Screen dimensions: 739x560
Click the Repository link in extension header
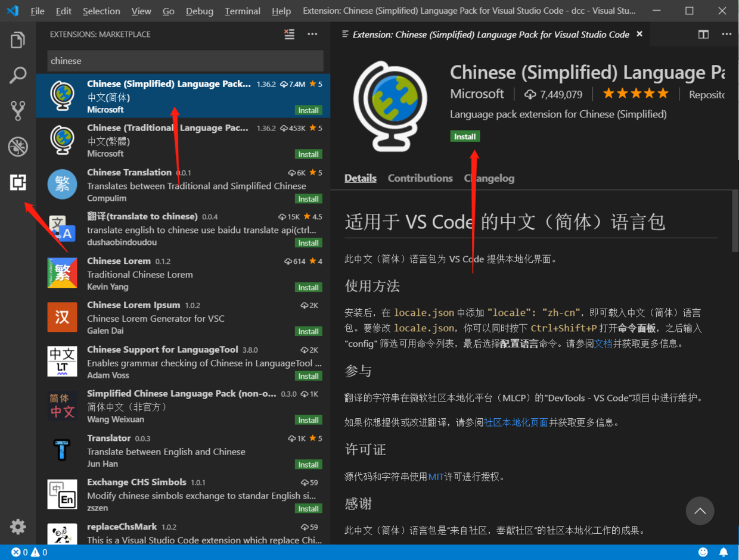(x=707, y=94)
